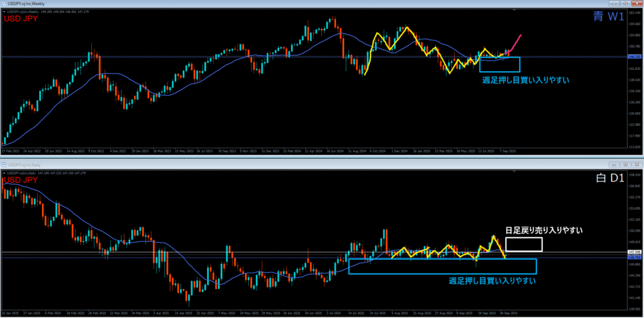Click the 163.140 value on the Weekly price axis
The image size is (644, 318).
635,13
